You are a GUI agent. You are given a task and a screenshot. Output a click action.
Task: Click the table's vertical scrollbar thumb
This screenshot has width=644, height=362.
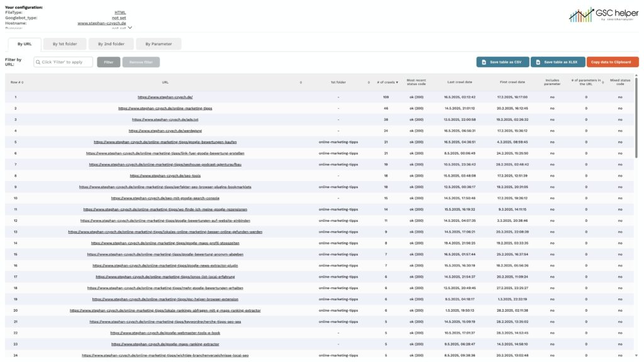tap(636, 117)
